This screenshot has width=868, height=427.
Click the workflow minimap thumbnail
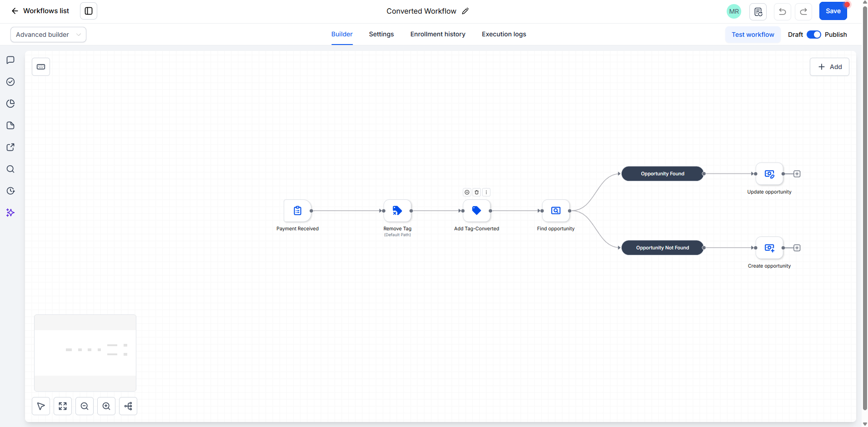[85, 353]
